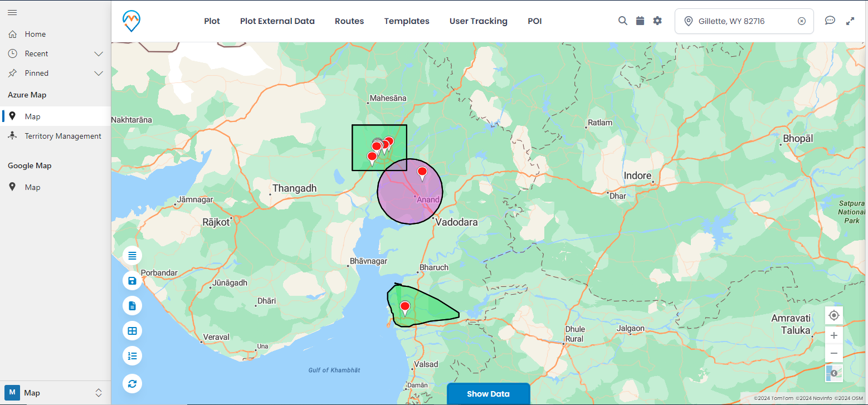This screenshot has height=405, width=868.
Task: Open the chat message icon
Action: click(x=830, y=21)
